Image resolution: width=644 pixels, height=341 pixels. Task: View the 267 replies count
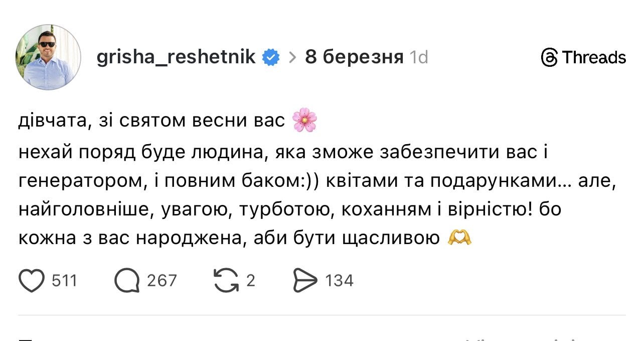pyautogui.click(x=162, y=280)
